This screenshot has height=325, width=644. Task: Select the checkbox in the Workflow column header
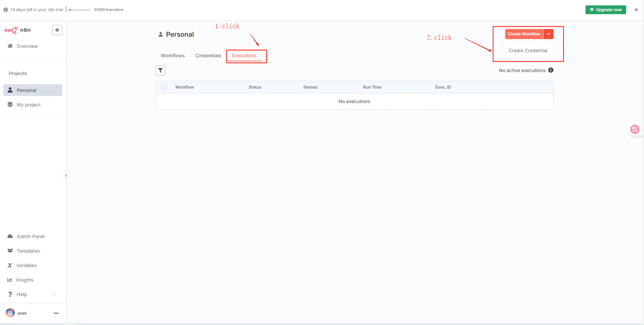[x=163, y=87]
